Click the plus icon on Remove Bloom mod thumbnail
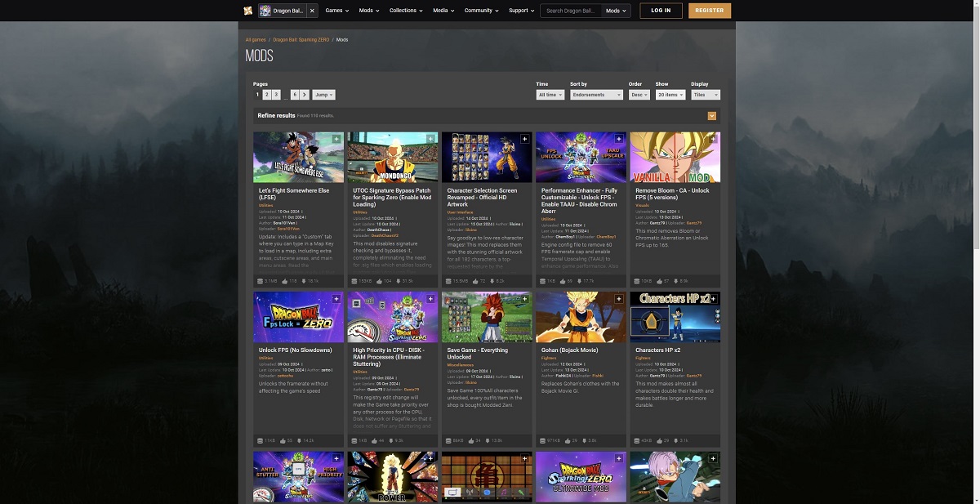 point(713,140)
